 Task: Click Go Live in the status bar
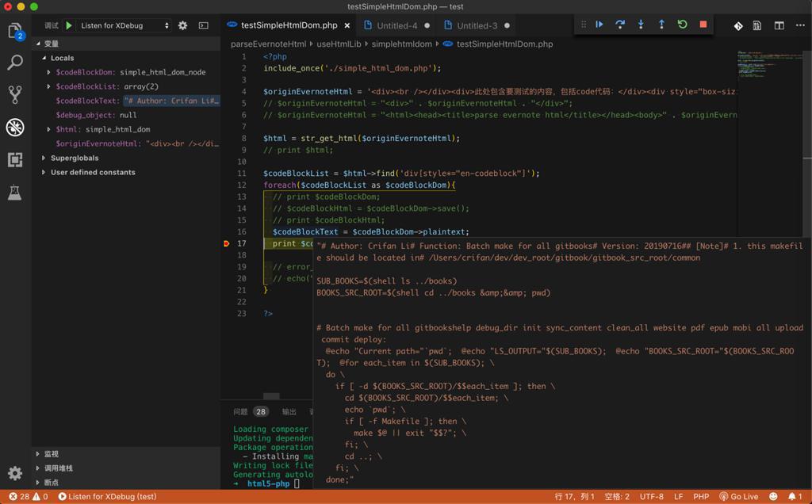click(x=738, y=497)
